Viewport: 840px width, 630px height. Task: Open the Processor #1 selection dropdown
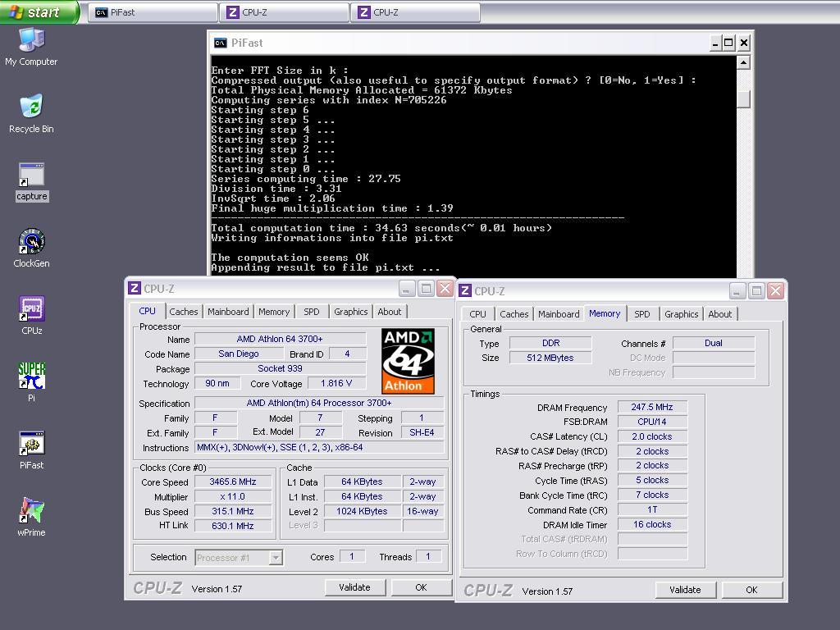239,558
